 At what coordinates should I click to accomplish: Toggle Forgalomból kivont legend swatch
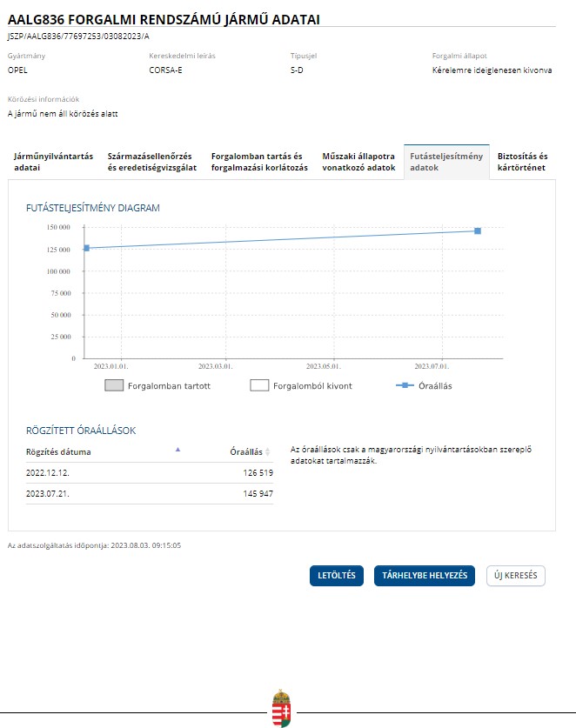pos(259,385)
